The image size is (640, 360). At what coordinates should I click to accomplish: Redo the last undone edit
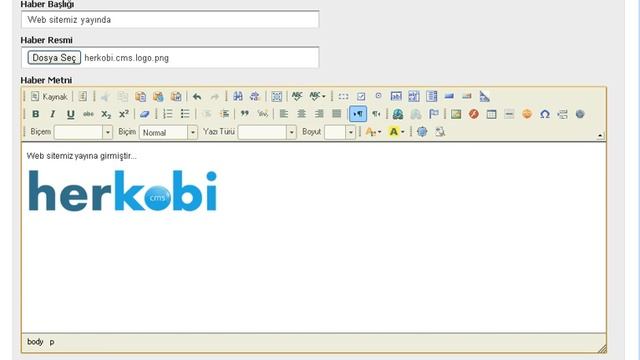215,97
